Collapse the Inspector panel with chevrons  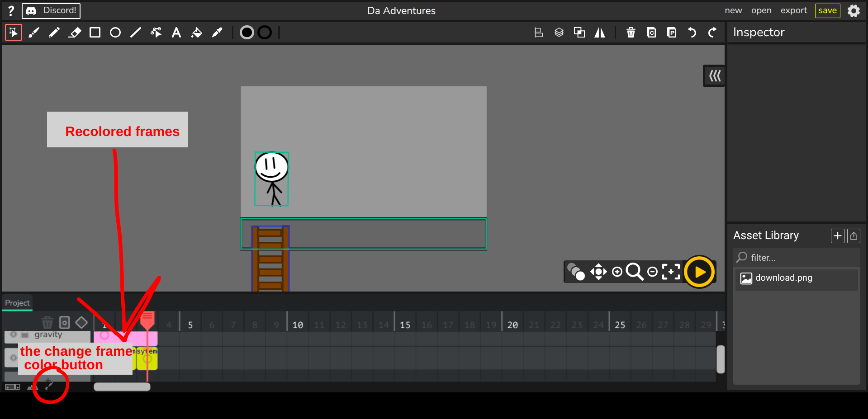[x=715, y=76]
